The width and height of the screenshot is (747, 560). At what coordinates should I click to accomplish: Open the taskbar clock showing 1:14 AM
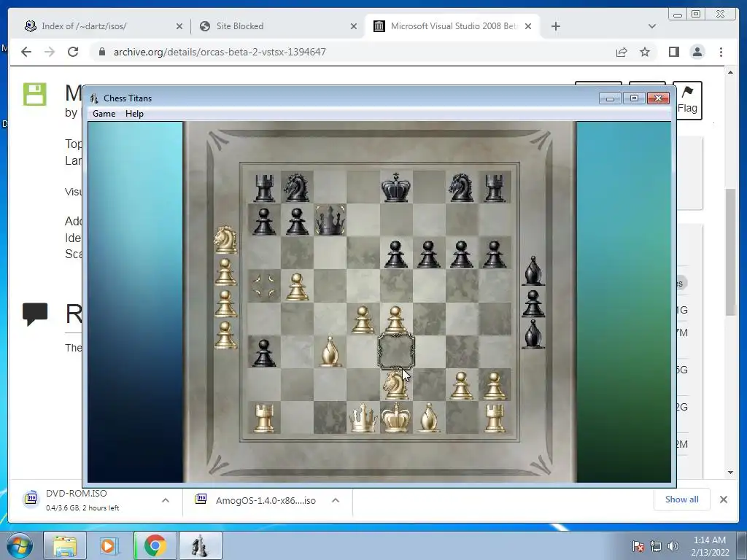pos(710,545)
